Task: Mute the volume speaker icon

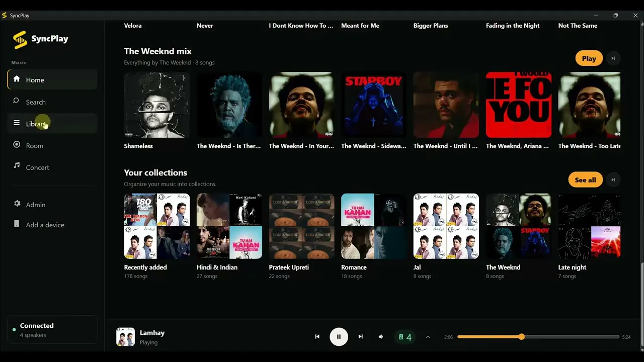Action: point(381,337)
